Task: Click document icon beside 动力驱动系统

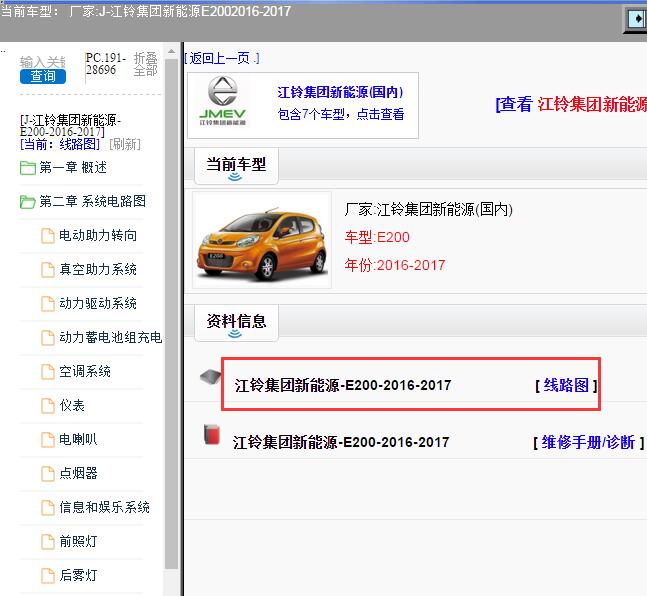Action: click(x=47, y=304)
